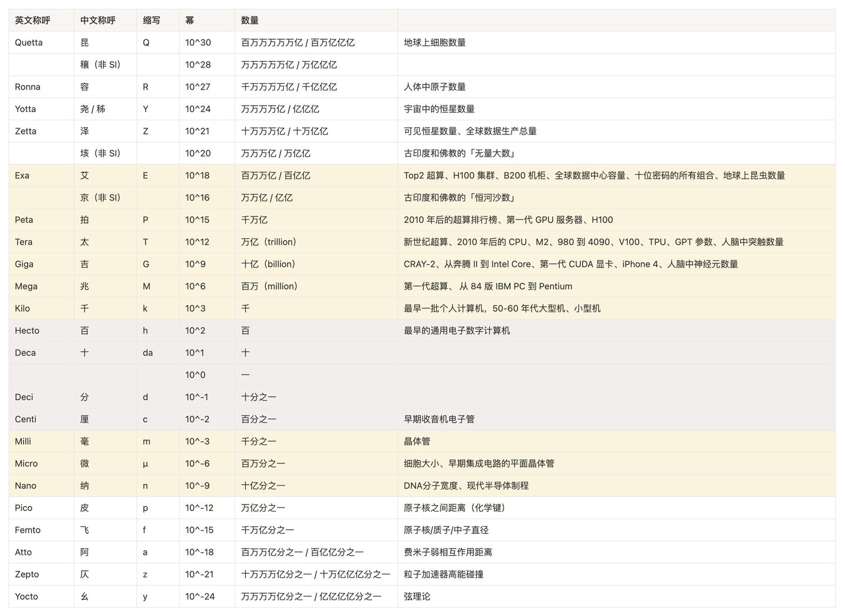Click the Centi cell
The height and width of the screenshot is (616, 845).
(x=41, y=419)
